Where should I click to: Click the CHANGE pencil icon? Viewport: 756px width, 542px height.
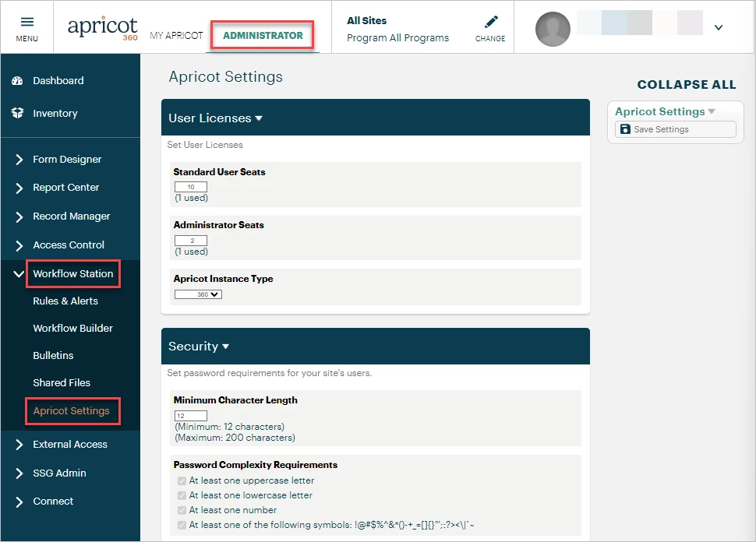(x=490, y=22)
